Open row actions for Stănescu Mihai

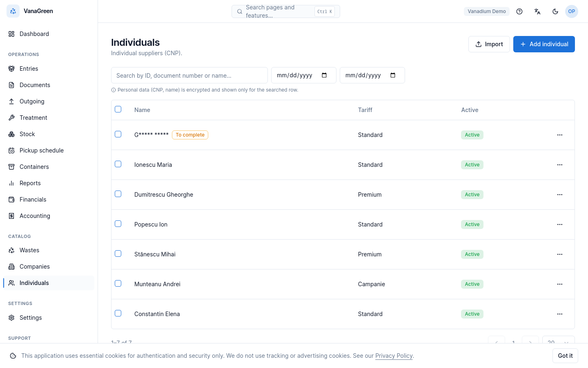point(560,254)
